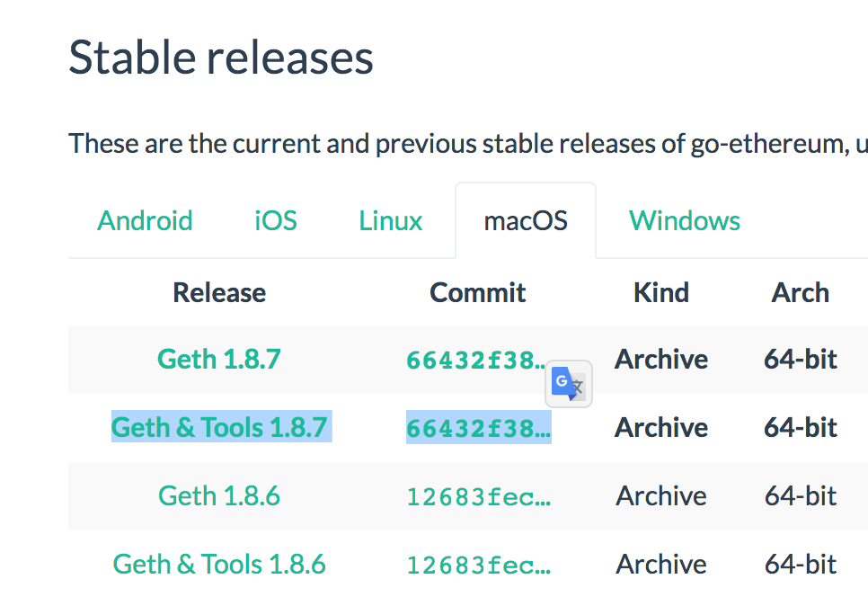Open commit 12683fec in Geth & Tools 1.8.6 row
The width and height of the screenshot is (868, 597).
pyautogui.click(x=479, y=565)
